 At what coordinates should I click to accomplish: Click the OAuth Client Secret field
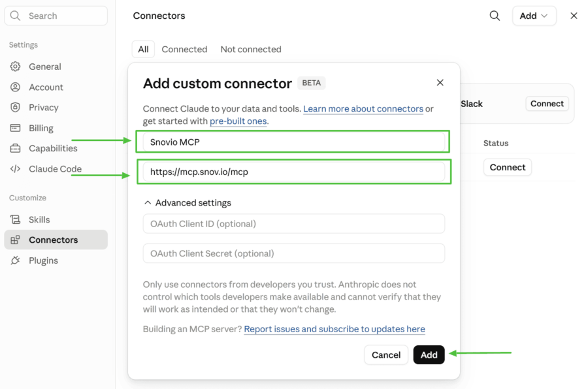293,253
